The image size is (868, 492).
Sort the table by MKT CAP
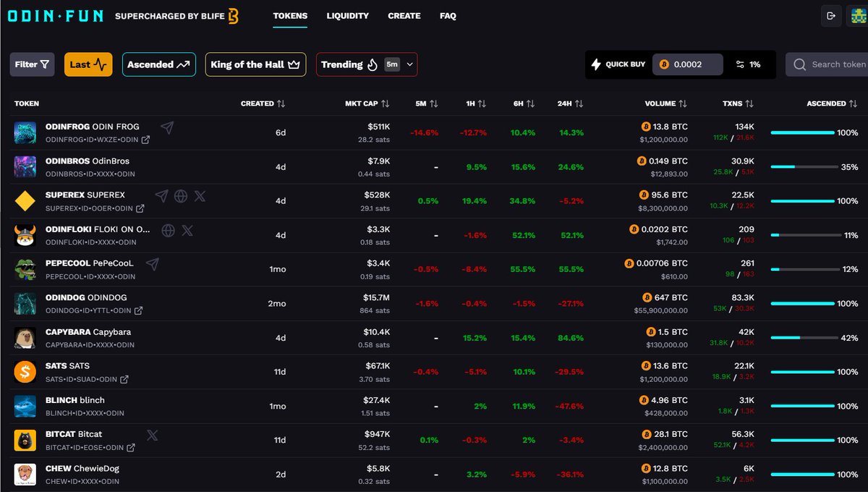368,103
